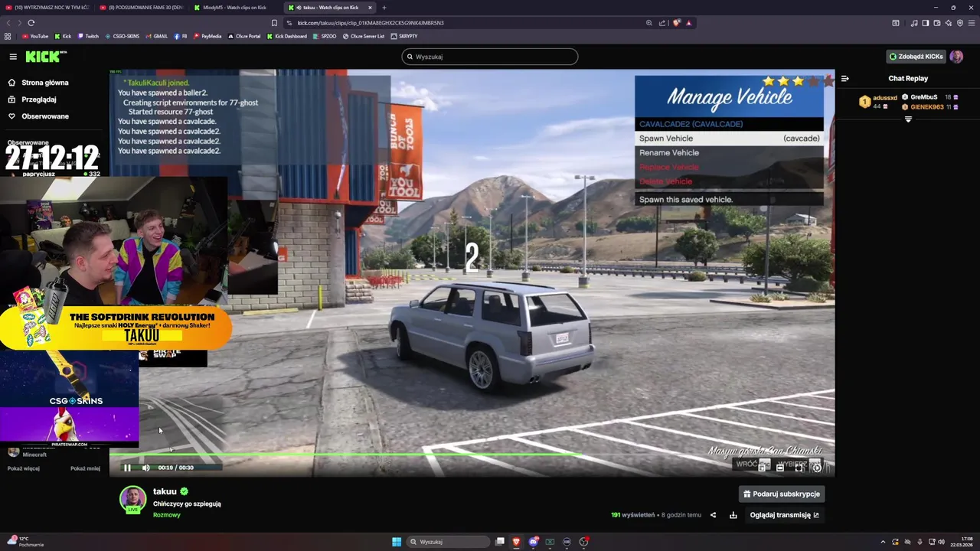This screenshot has width=980, height=551.
Task: Click GIENEK963 in the chat leaderboard
Action: (926, 107)
